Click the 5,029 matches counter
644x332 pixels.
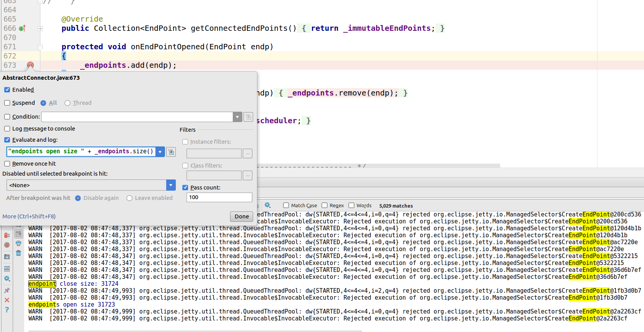pyautogui.click(x=396, y=206)
